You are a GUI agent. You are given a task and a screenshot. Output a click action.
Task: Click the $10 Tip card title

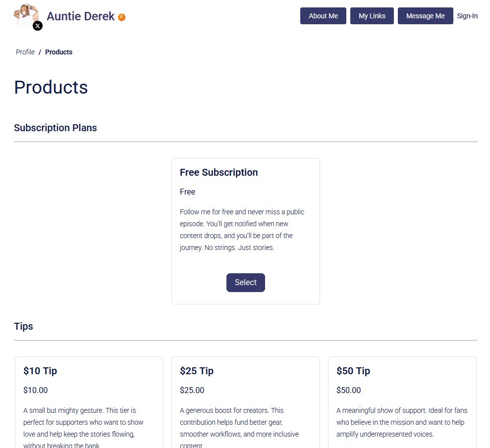coord(40,371)
